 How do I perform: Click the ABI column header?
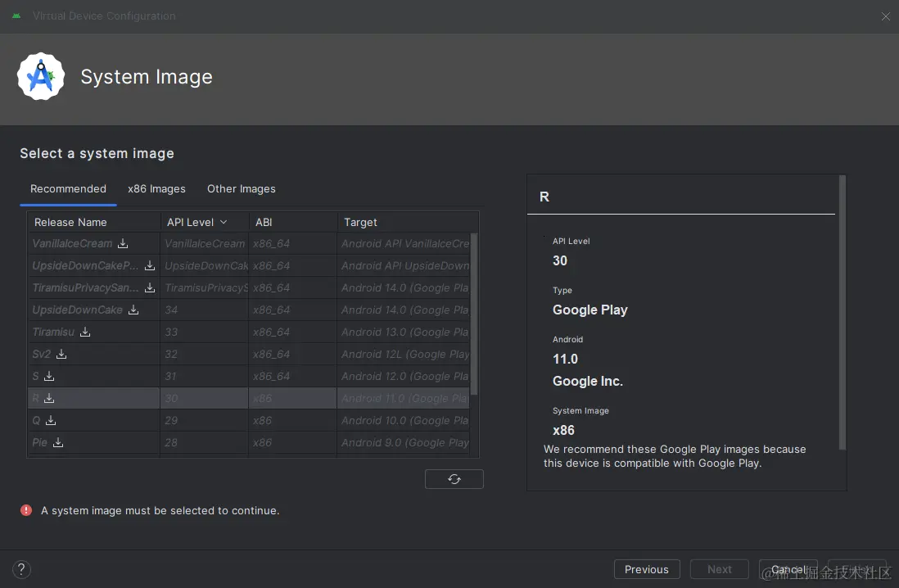264,222
